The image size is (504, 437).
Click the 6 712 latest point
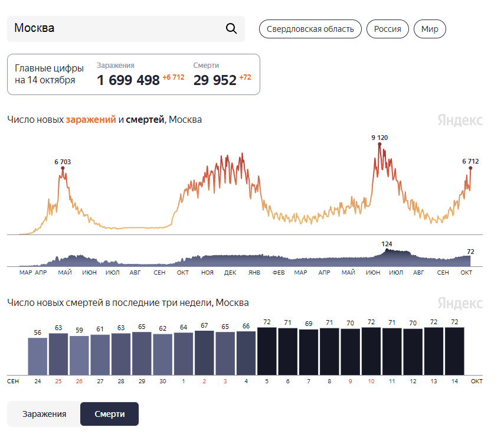470,168
